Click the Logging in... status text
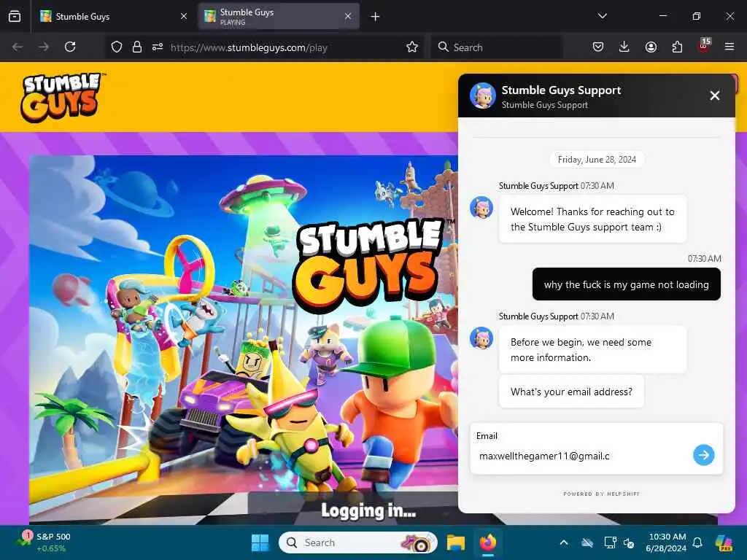 coord(368,510)
